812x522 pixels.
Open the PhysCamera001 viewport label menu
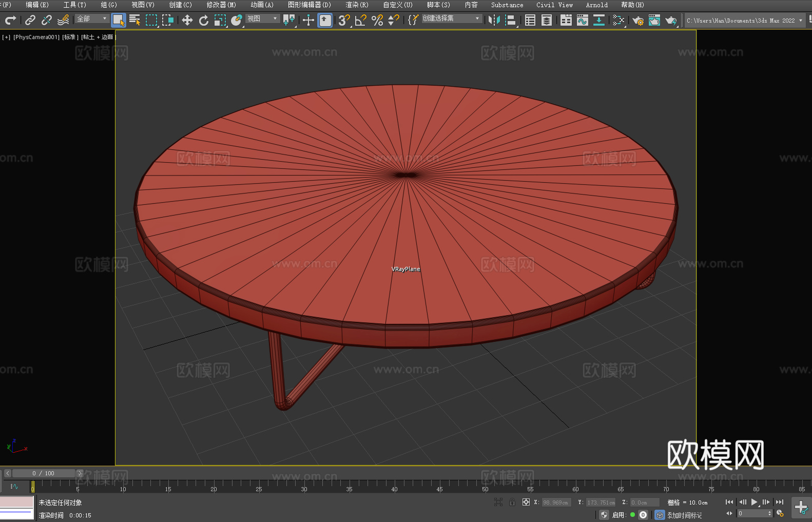point(36,37)
